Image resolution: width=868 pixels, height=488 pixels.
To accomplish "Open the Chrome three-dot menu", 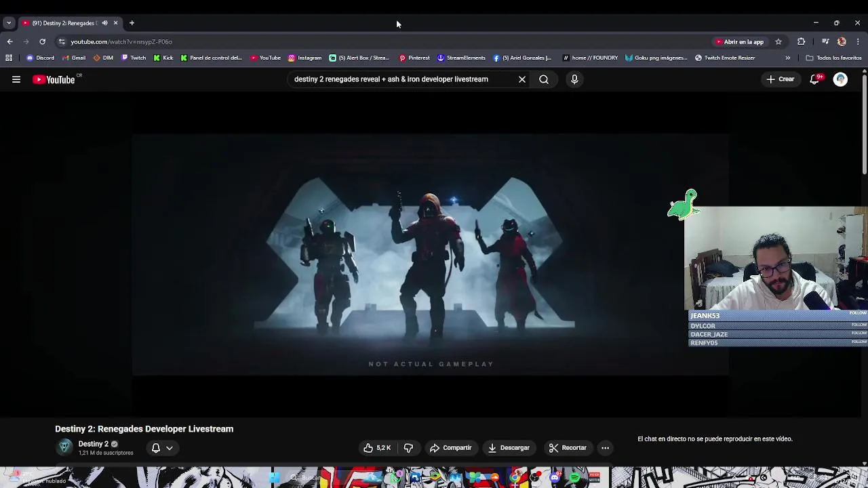I will pyautogui.click(x=858, y=41).
